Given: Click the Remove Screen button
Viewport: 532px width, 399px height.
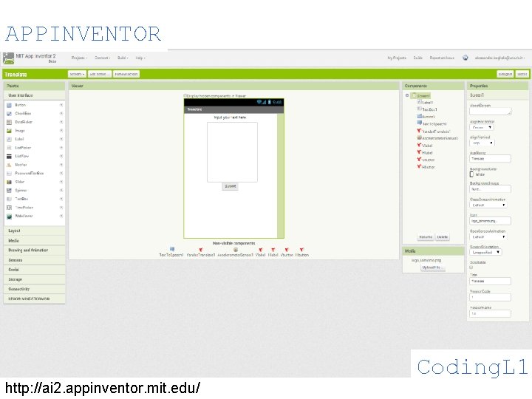Looking at the screenshot, I should pyautogui.click(x=126, y=74).
